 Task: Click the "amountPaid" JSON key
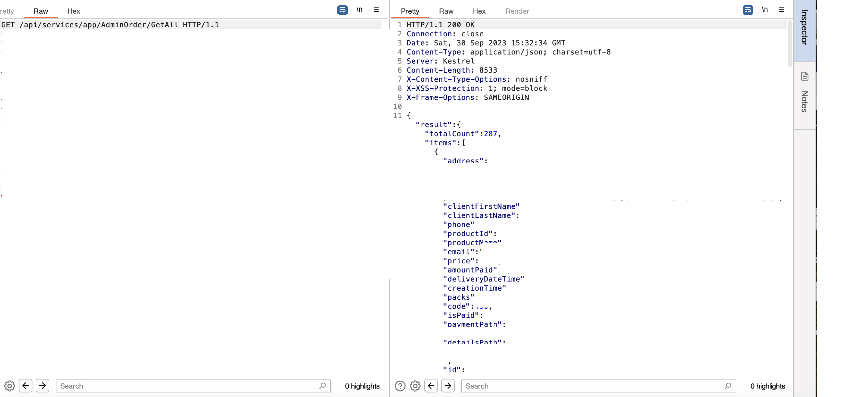tap(470, 270)
